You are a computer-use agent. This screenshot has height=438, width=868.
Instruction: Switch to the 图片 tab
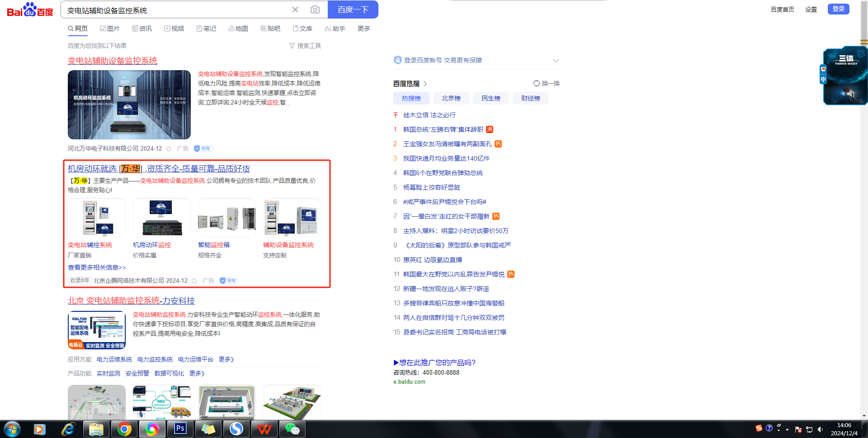[110, 29]
